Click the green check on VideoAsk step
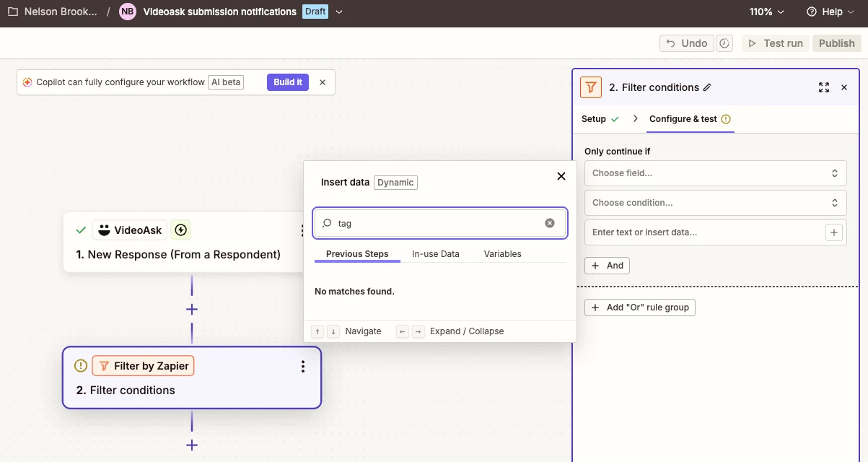Viewport: 868px width, 462px height. tap(81, 230)
